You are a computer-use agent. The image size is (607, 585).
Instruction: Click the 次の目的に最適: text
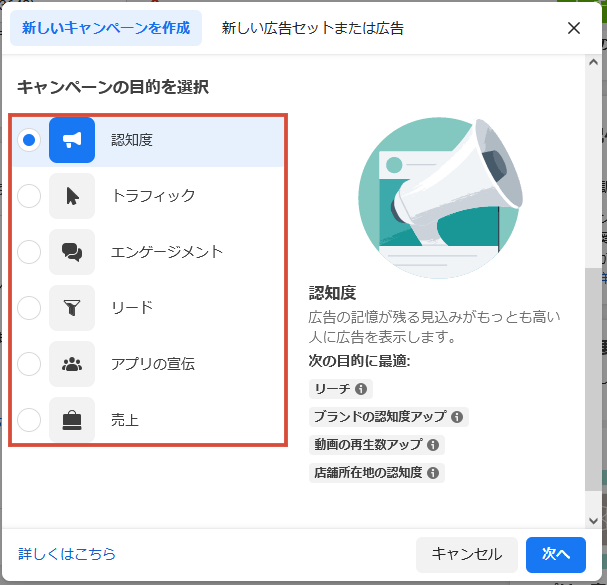[359, 361]
